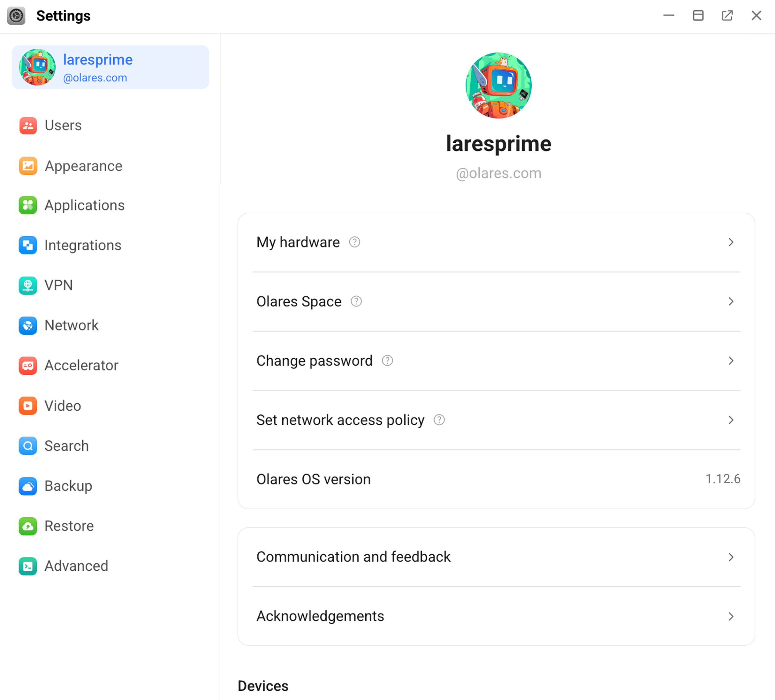Select the Appearance sidebar icon
Viewport: 775px width, 700px height.
click(28, 166)
